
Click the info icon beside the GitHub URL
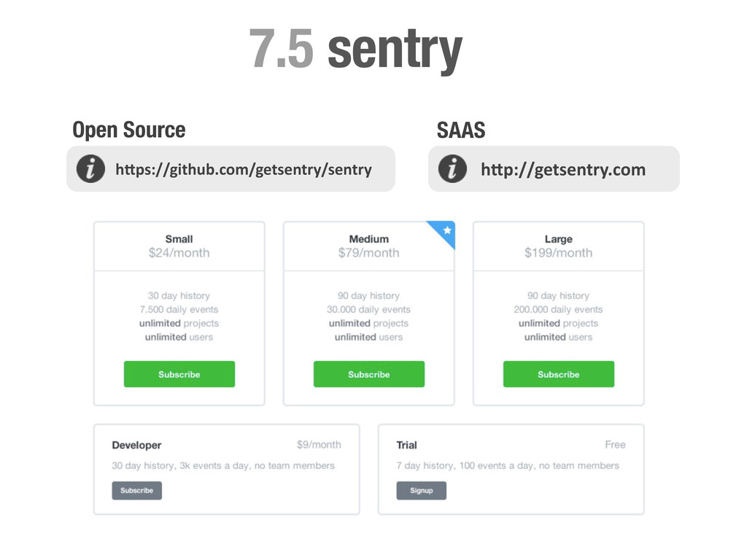[x=90, y=168]
